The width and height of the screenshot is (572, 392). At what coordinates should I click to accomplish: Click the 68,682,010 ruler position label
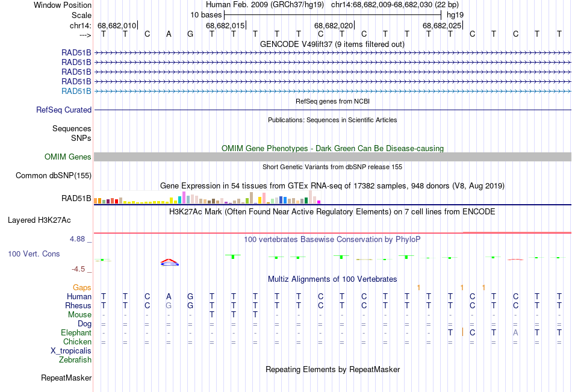pos(117,25)
